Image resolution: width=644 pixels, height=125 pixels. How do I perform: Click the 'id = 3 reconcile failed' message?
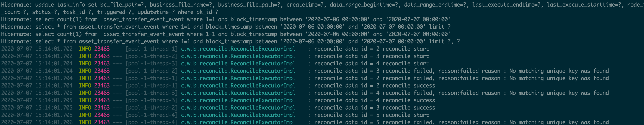coord(396,71)
